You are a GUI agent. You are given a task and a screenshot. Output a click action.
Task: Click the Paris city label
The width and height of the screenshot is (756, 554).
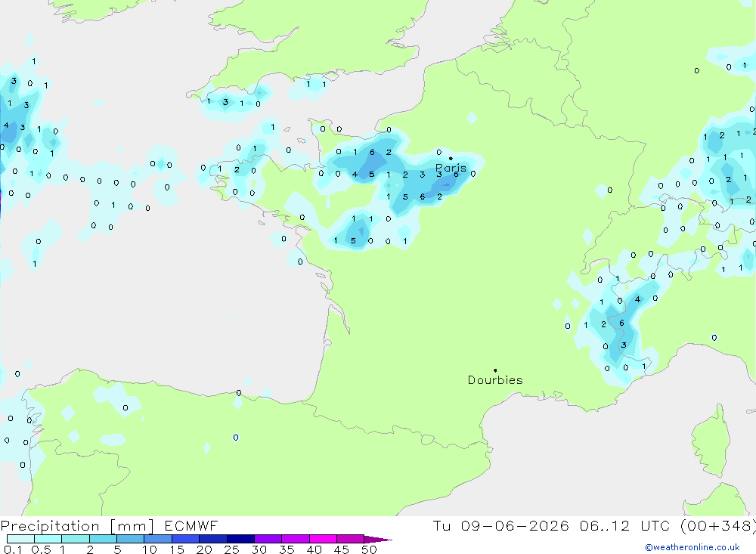click(451, 168)
